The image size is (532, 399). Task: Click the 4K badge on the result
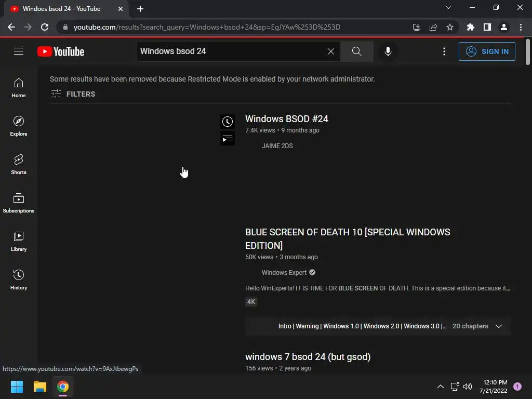pos(251,302)
